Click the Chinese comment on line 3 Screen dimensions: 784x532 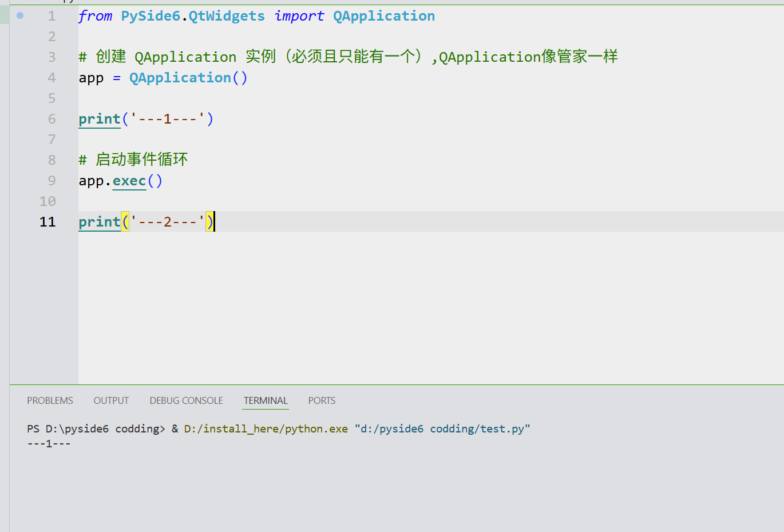tap(343, 57)
